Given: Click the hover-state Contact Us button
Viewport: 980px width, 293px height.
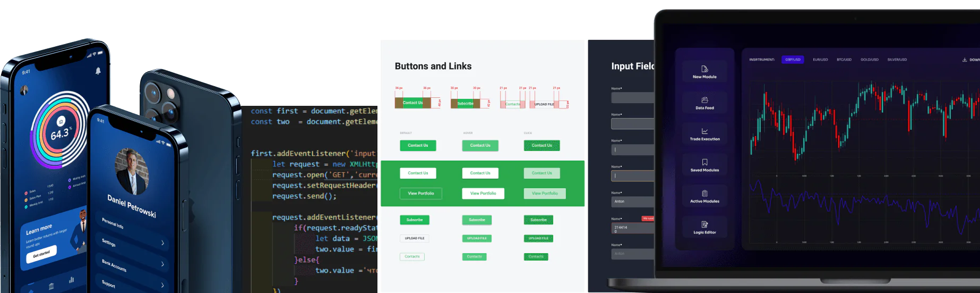Looking at the screenshot, I should pos(480,145).
